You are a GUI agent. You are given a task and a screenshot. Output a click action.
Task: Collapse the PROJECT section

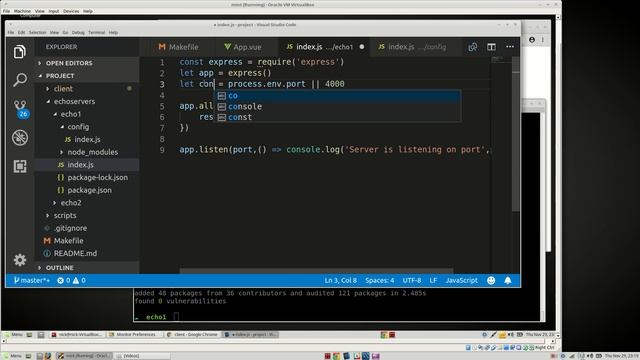click(60, 76)
